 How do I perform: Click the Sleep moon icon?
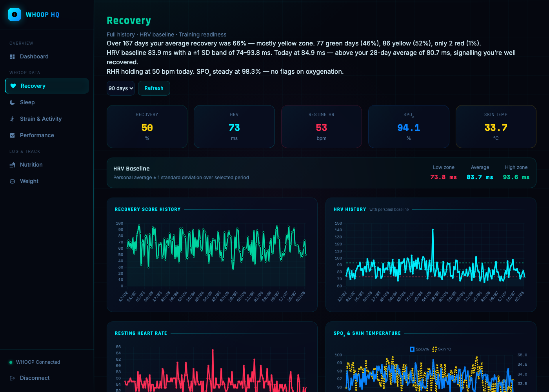pos(12,102)
